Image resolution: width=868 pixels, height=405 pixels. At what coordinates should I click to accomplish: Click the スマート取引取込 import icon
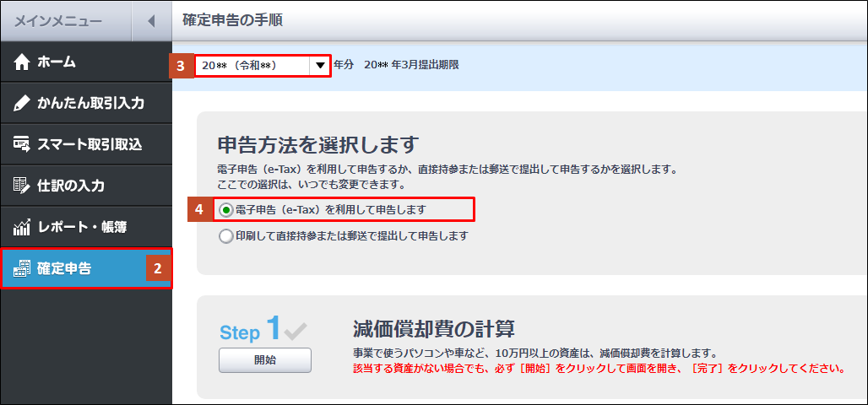[x=22, y=144]
